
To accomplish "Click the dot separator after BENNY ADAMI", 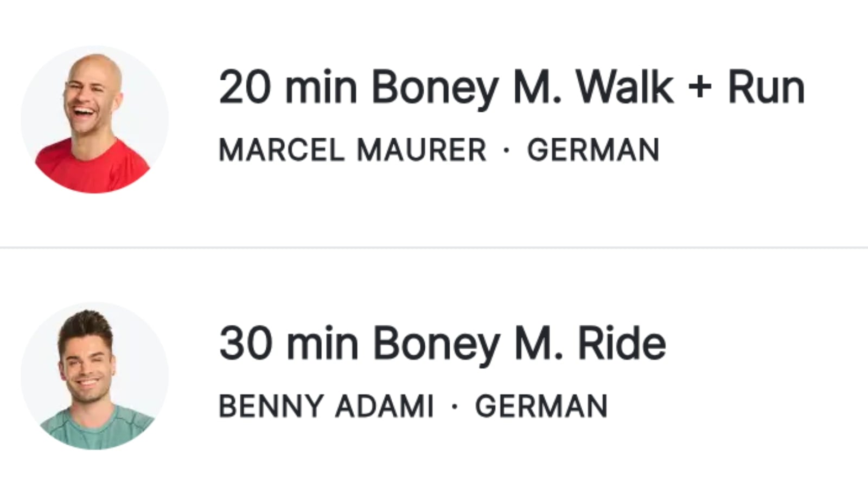I will pyautogui.click(x=455, y=406).
